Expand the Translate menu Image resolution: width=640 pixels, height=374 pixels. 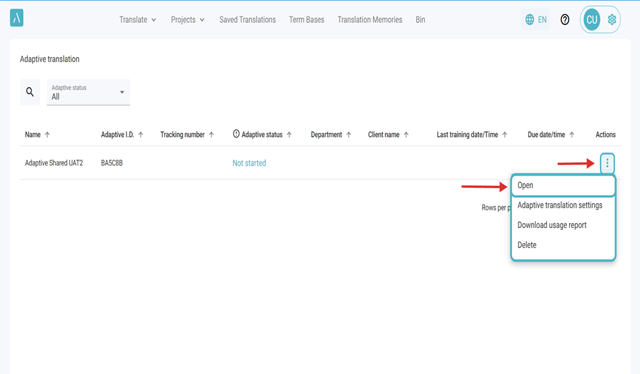click(x=138, y=20)
